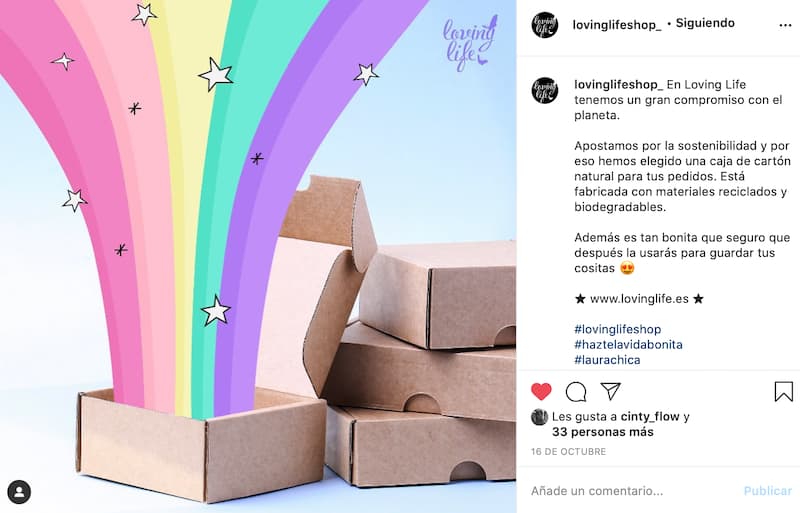Toggle Siguiendo following status
Image resolution: width=800 pixels, height=513 pixels.
point(705,23)
